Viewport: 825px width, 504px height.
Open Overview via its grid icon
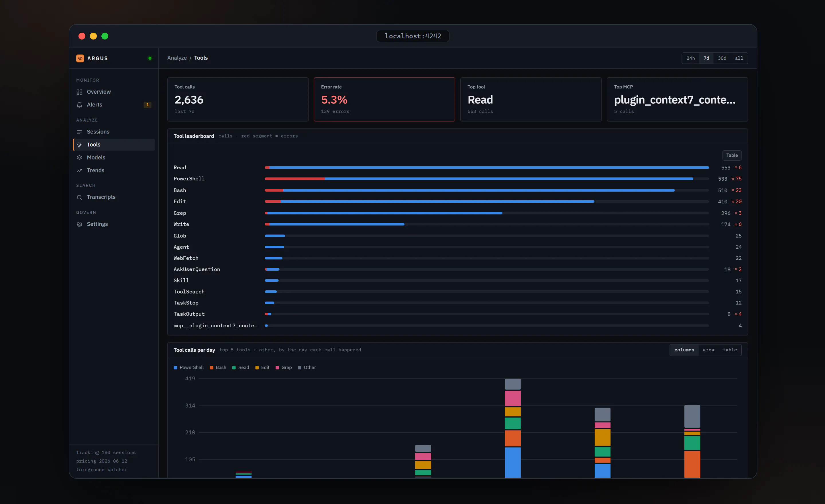click(79, 92)
